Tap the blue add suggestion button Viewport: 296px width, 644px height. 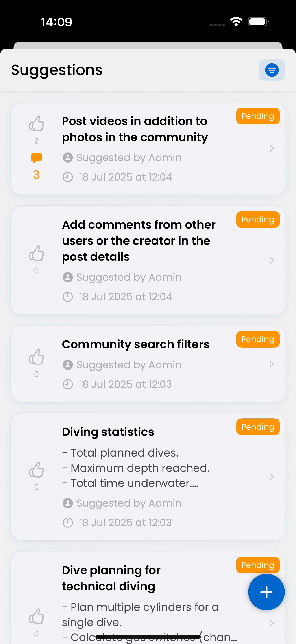tap(266, 592)
